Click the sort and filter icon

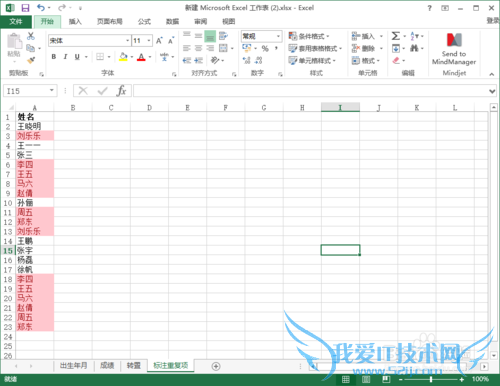click(414, 36)
